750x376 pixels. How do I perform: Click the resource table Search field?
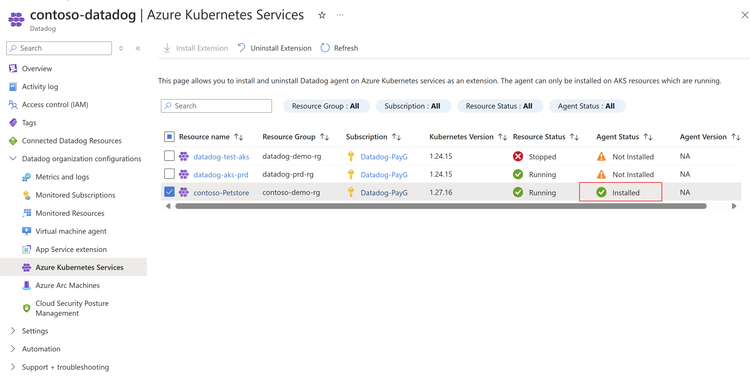tap(216, 106)
